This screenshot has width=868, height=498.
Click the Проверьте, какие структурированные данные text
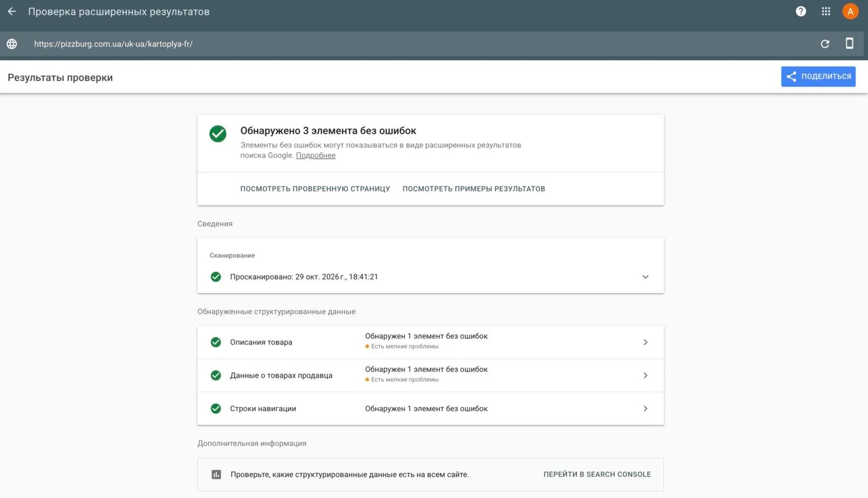tap(350, 474)
